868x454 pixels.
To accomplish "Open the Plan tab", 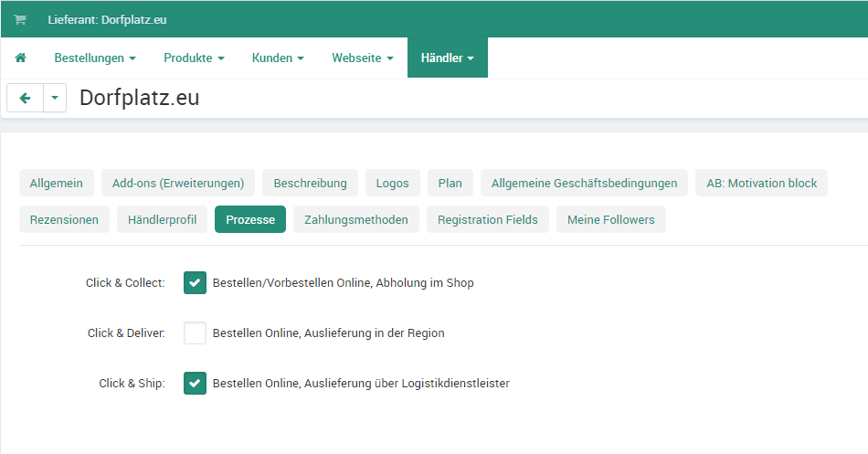I will [450, 184].
